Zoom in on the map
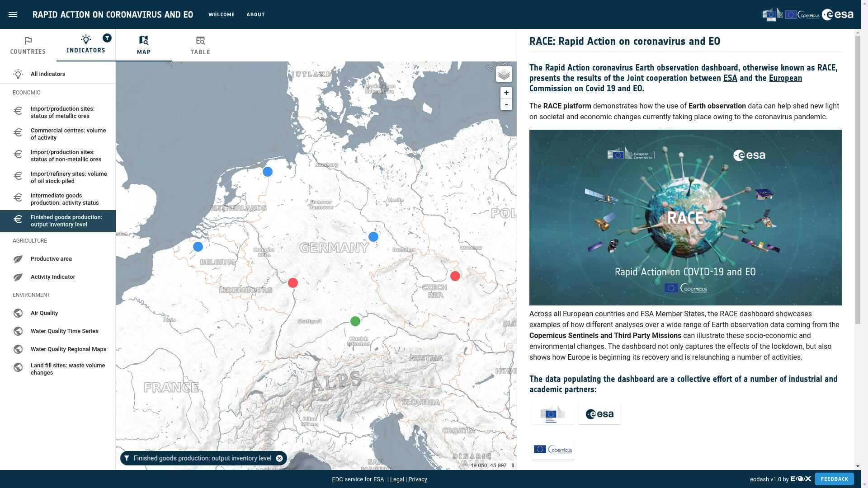 (x=506, y=93)
